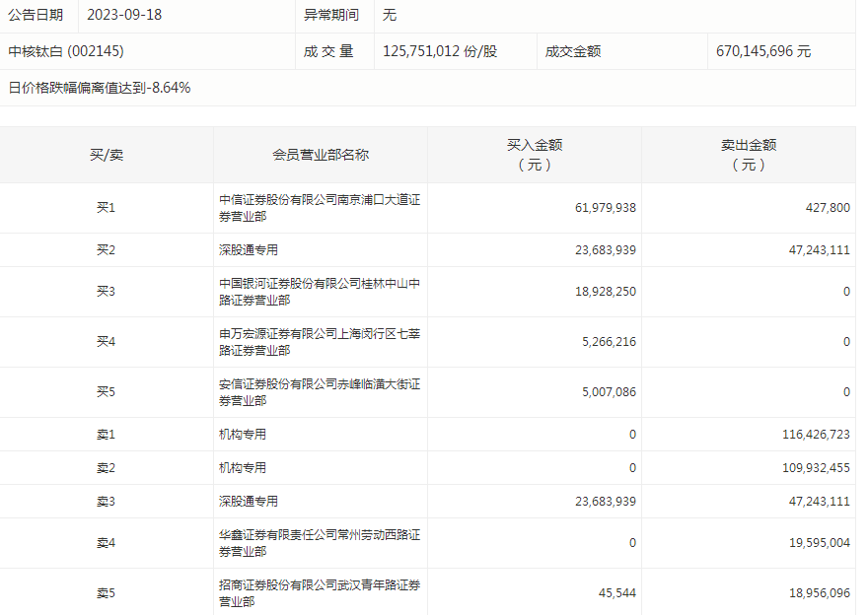
Task: Select buy amount 5,266,216
Action: (x=609, y=342)
